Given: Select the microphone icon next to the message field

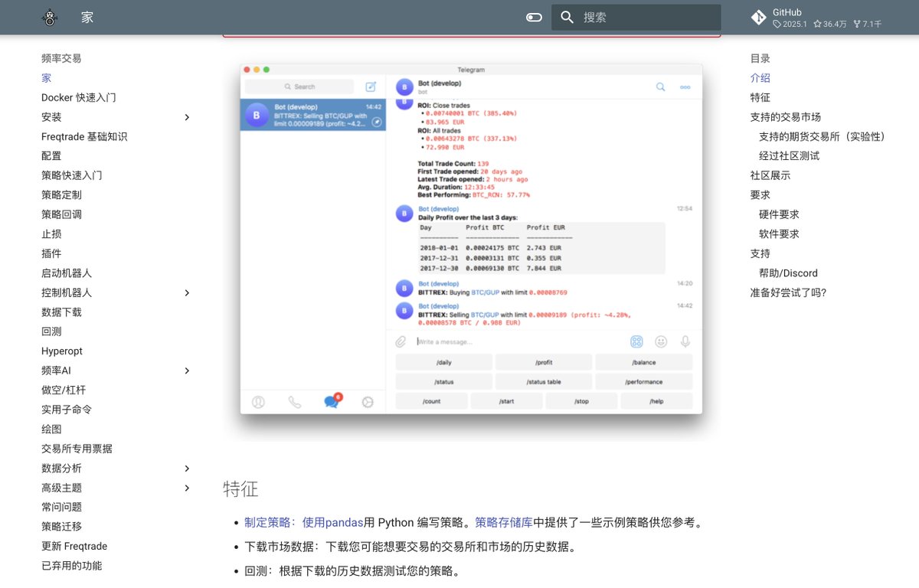Looking at the screenshot, I should (685, 341).
